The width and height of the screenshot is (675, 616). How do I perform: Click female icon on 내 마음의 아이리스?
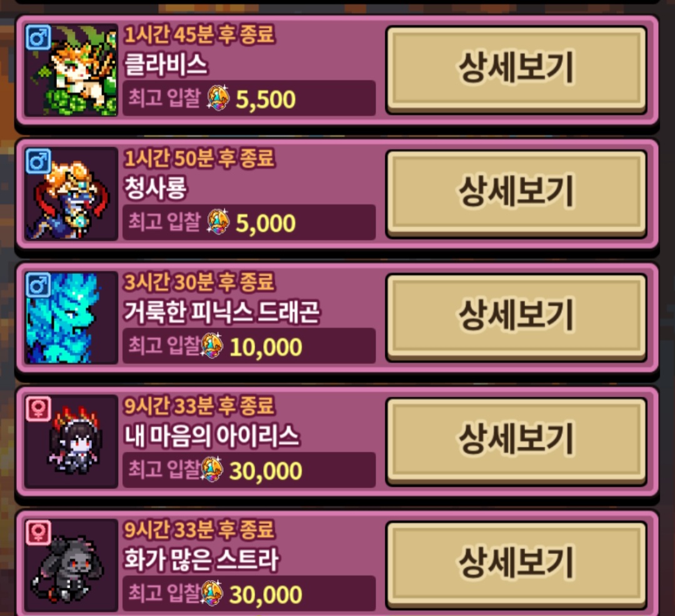pyautogui.click(x=38, y=408)
